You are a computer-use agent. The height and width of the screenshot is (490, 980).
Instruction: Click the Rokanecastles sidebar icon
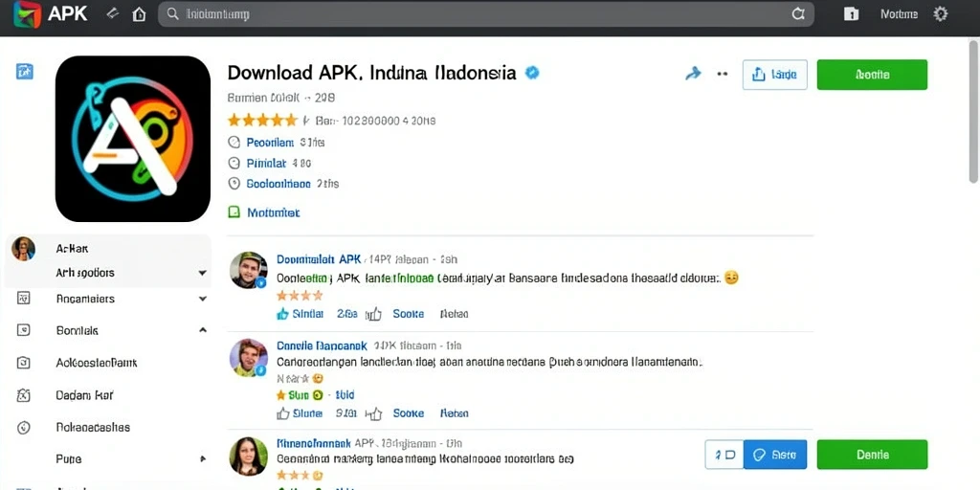pyautogui.click(x=23, y=428)
